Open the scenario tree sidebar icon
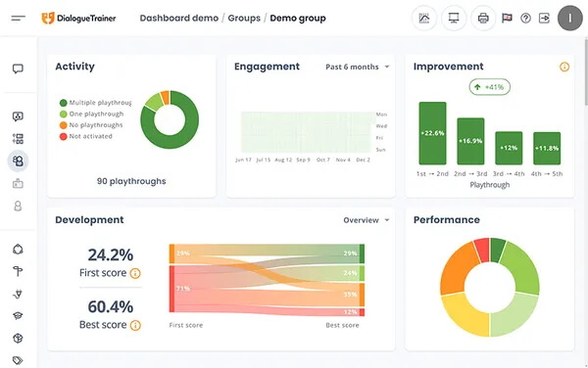The width and height of the screenshot is (588, 368). coord(18,139)
